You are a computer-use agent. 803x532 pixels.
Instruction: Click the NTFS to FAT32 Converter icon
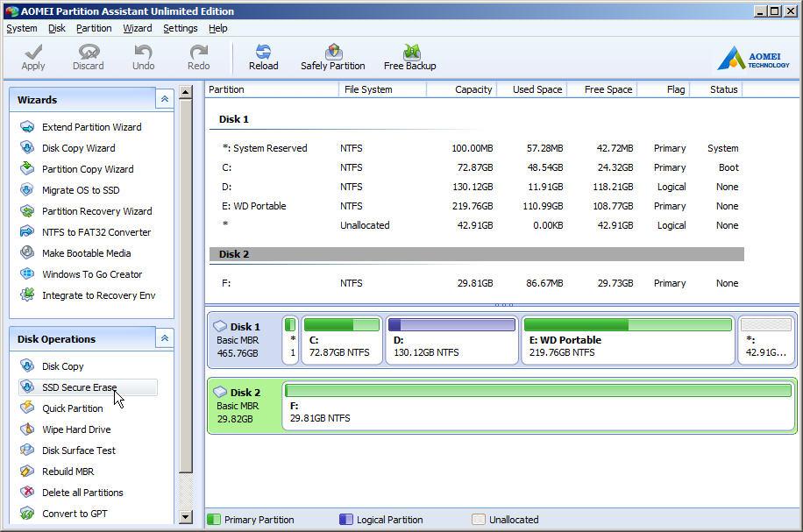pyautogui.click(x=27, y=231)
